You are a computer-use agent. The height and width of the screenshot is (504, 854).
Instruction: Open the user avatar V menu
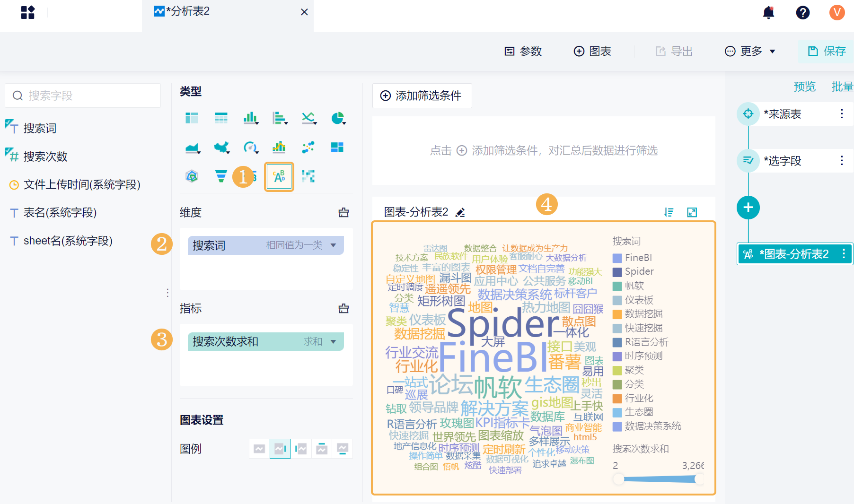point(837,12)
